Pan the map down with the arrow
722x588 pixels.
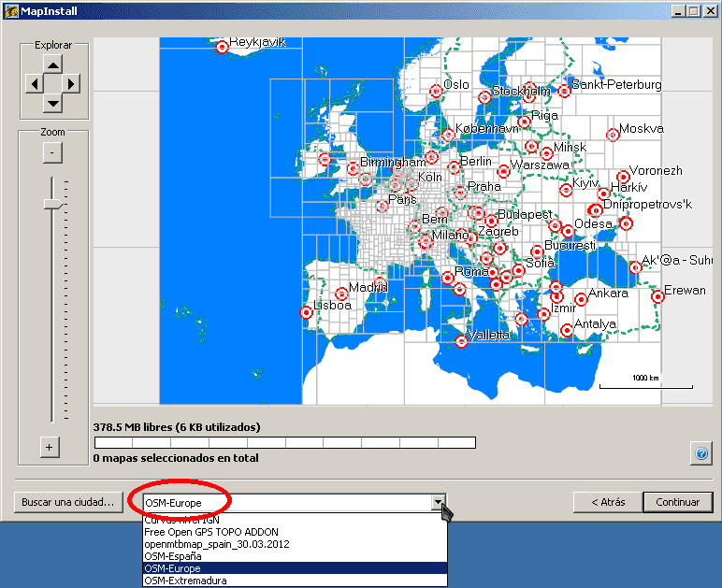[53, 103]
